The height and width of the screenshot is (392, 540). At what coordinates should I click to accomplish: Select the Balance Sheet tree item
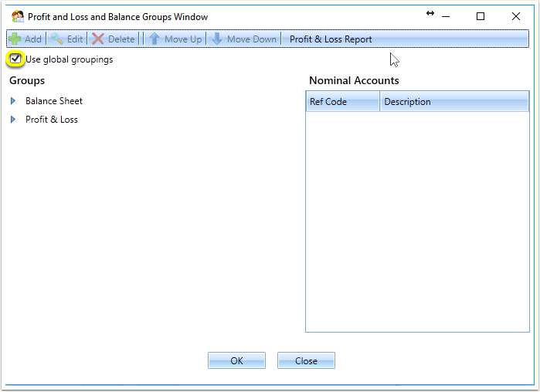tap(54, 101)
